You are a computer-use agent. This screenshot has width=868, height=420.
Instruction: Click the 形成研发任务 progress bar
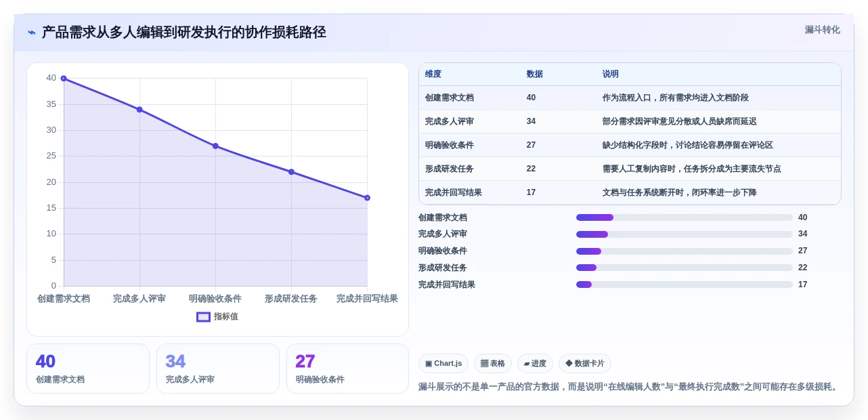coord(685,268)
